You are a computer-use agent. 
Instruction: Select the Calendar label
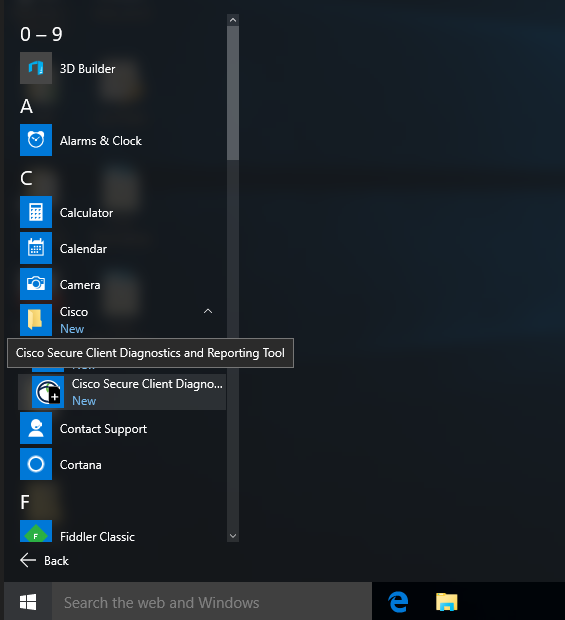click(x=83, y=249)
